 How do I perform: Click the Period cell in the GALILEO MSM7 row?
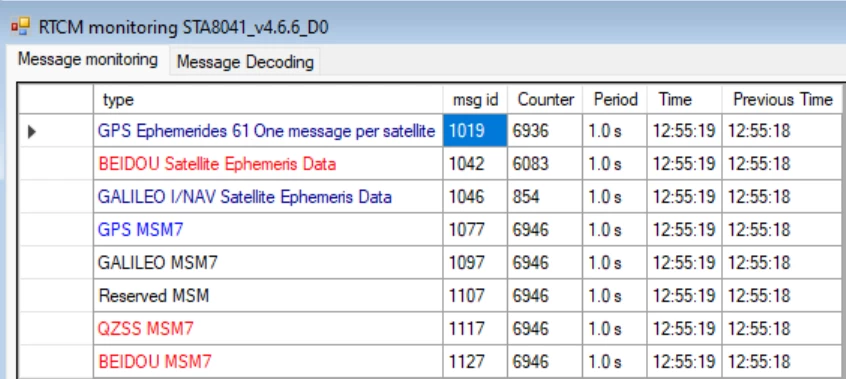pos(615,262)
